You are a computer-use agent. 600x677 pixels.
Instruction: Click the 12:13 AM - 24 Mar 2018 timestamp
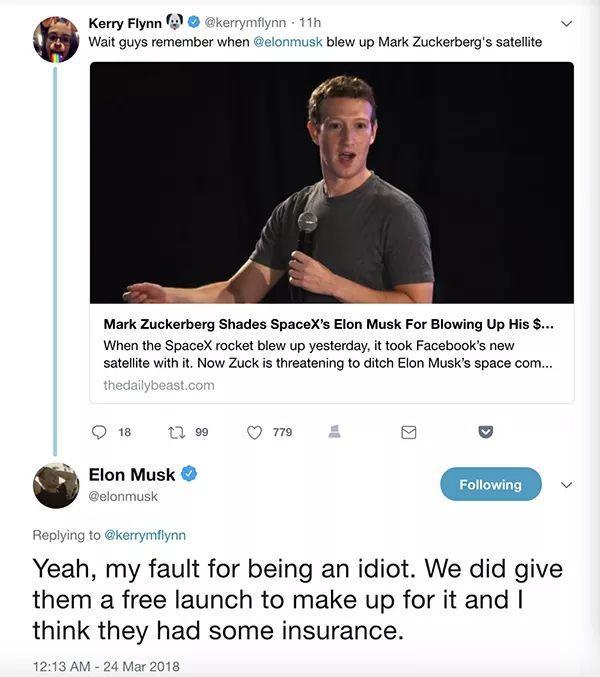coord(106,666)
